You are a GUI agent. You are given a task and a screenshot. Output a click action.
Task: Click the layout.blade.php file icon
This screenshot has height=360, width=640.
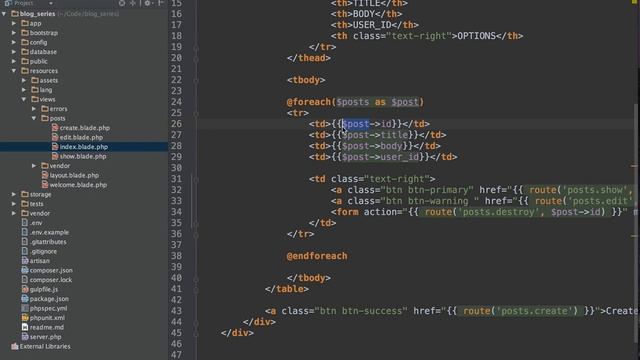(x=45, y=175)
